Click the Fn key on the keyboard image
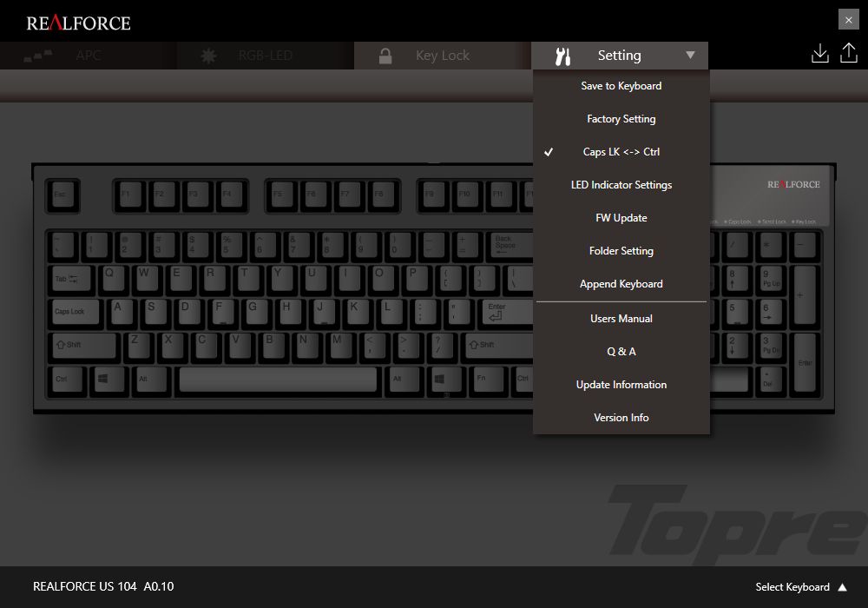 [489, 380]
